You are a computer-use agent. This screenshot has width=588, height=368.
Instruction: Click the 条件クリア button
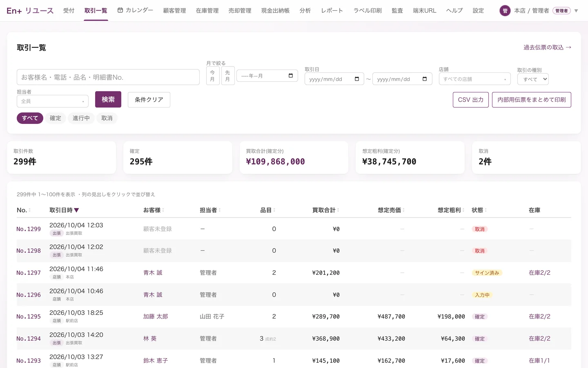tap(149, 100)
